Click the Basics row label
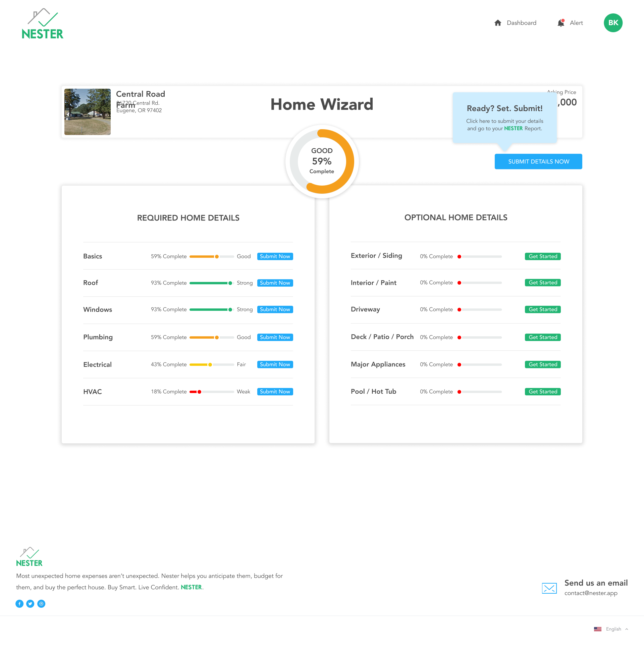Viewport: 644px width, 645px height. click(93, 256)
